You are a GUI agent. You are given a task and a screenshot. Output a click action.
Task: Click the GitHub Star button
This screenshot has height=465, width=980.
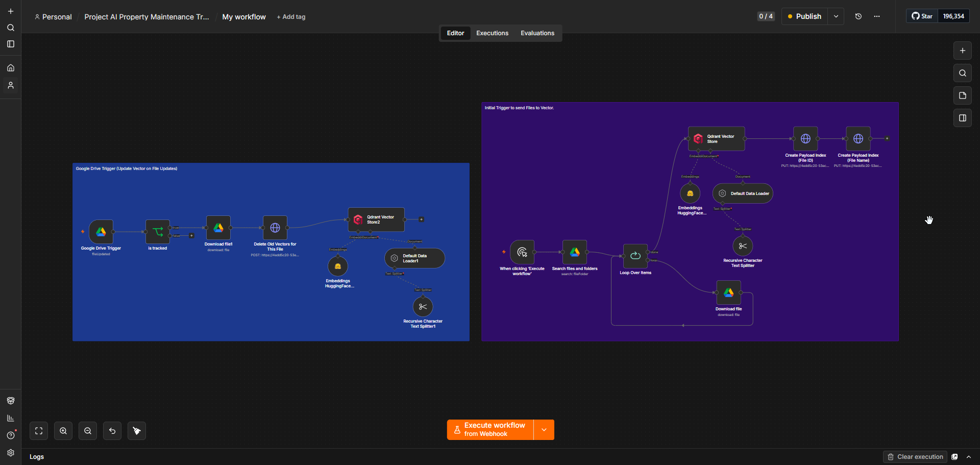(x=922, y=16)
